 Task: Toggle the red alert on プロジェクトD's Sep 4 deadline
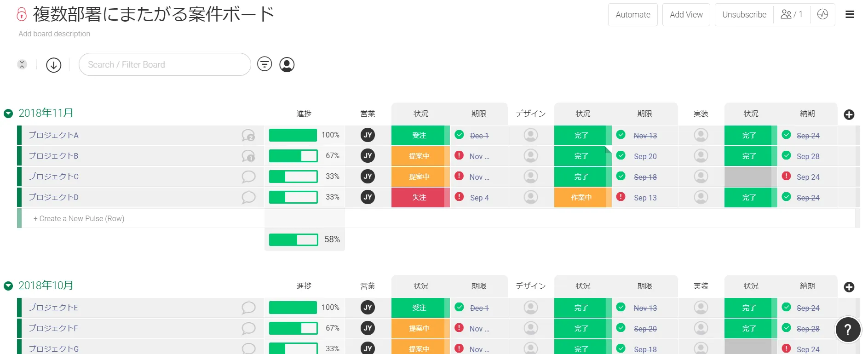[x=459, y=197]
